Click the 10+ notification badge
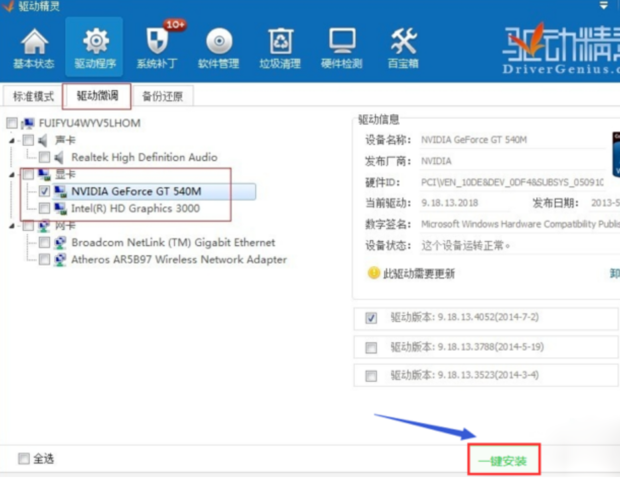 (x=175, y=25)
